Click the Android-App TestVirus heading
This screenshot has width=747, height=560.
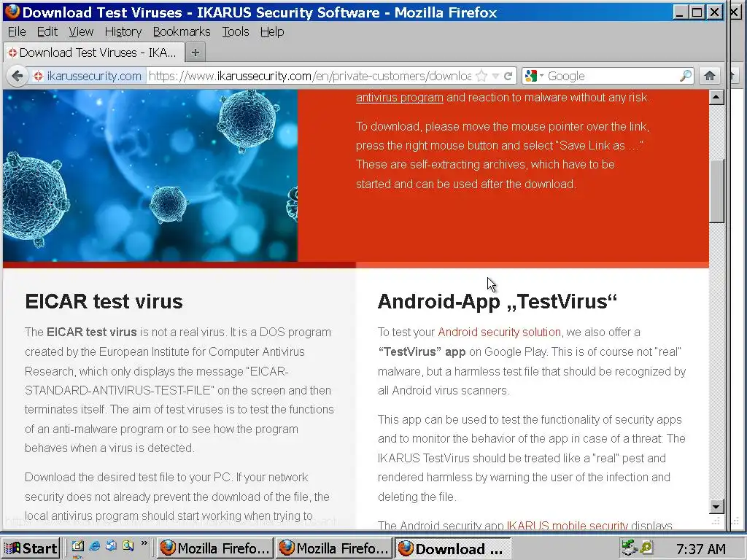[x=498, y=301]
